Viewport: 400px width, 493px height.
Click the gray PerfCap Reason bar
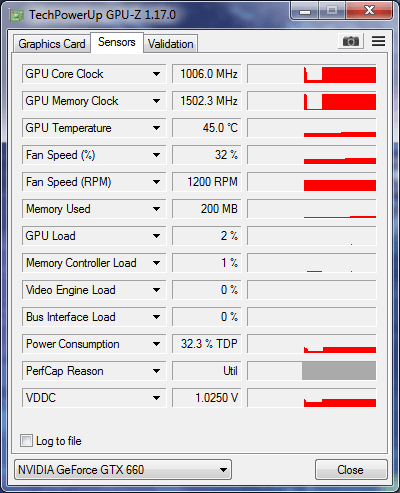coord(339,370)
